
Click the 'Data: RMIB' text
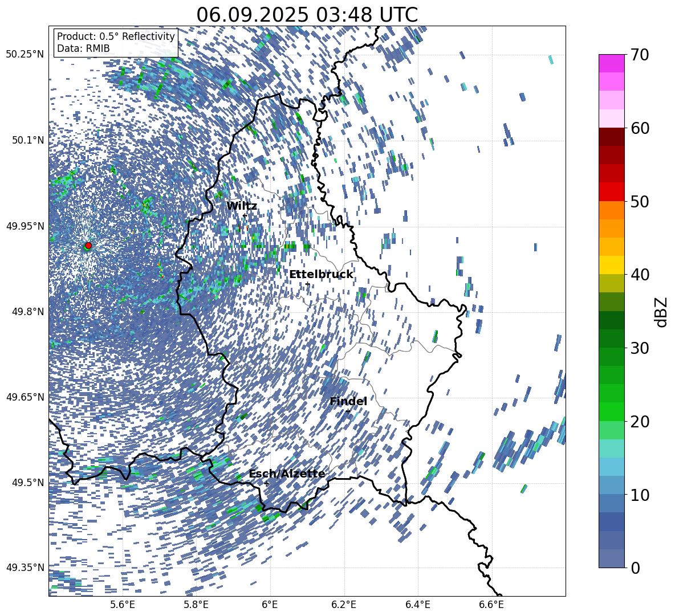(83, 48)
